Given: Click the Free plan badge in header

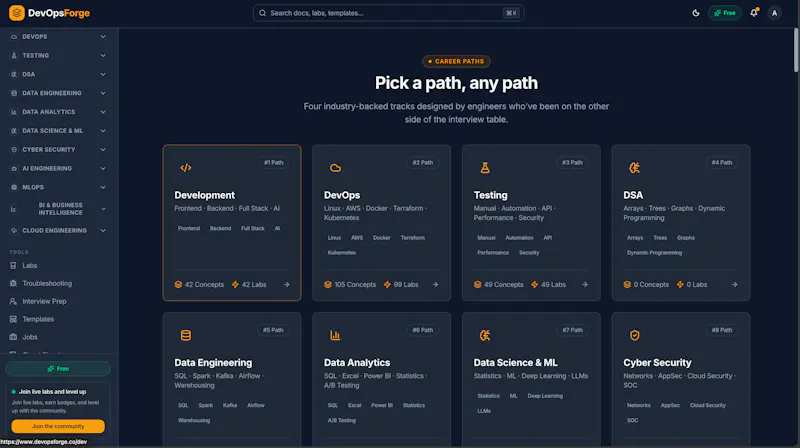Looking at the screenshot, I should coord(724,13).
